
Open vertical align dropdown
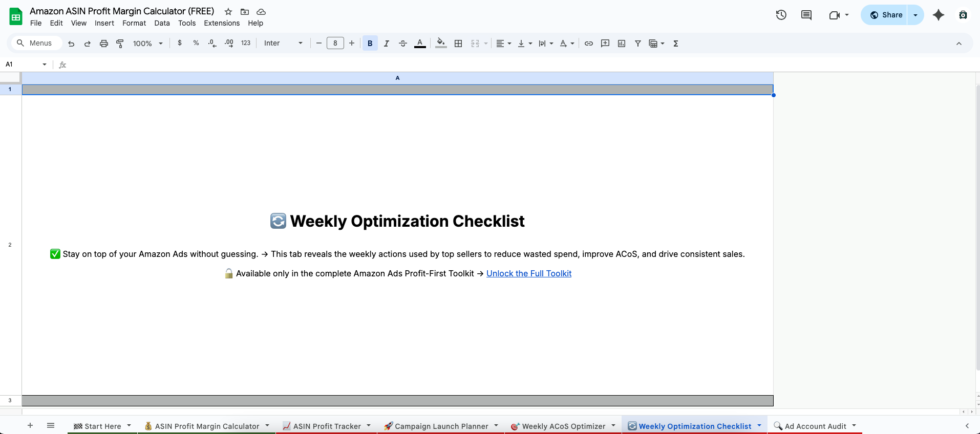click(x=525, y=44)
